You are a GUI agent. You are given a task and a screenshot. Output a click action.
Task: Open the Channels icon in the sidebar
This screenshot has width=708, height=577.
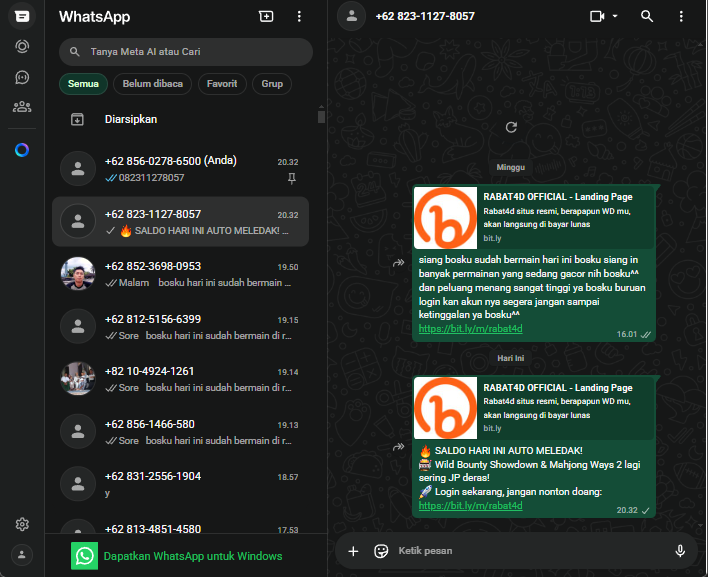[22, 77]
